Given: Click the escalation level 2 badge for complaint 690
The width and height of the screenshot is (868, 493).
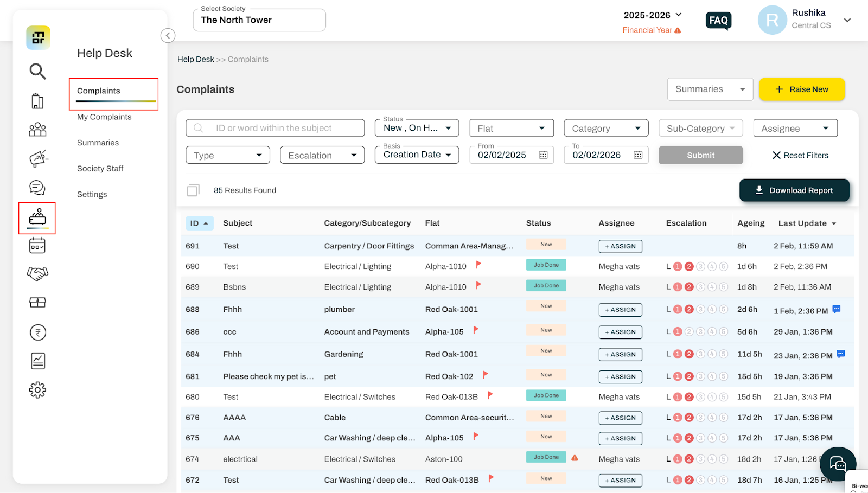Looking at the screenshot, I should pos(689,266).
